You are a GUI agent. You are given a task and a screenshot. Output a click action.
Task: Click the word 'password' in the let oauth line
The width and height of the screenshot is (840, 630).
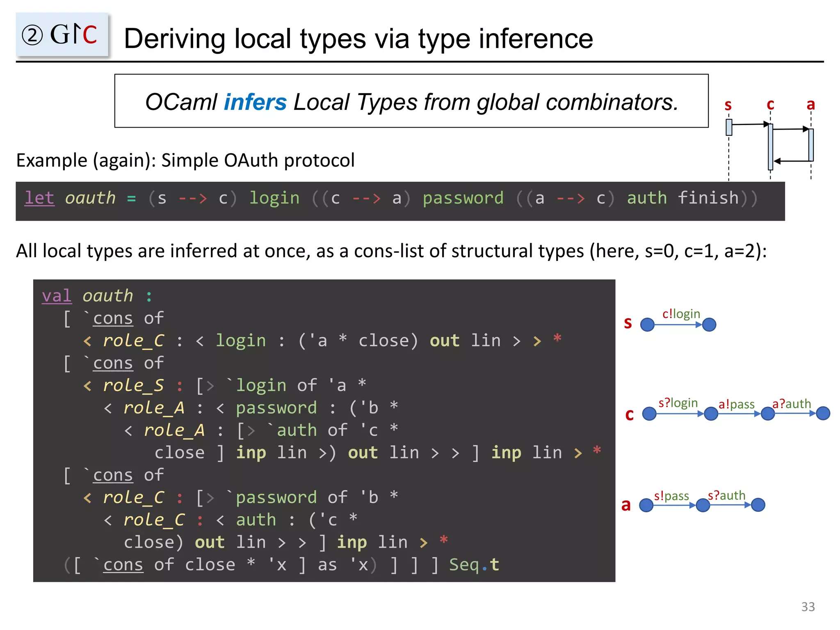pos(463,198)
